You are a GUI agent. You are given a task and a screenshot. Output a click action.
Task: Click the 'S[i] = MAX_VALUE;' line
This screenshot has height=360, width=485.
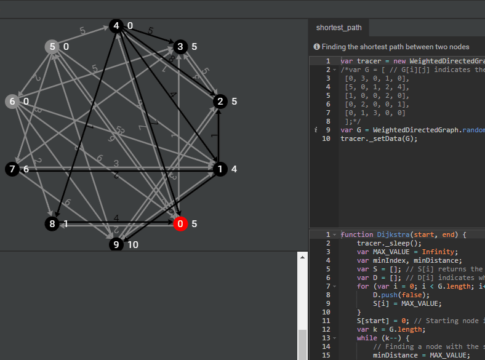tap(407, 304)
